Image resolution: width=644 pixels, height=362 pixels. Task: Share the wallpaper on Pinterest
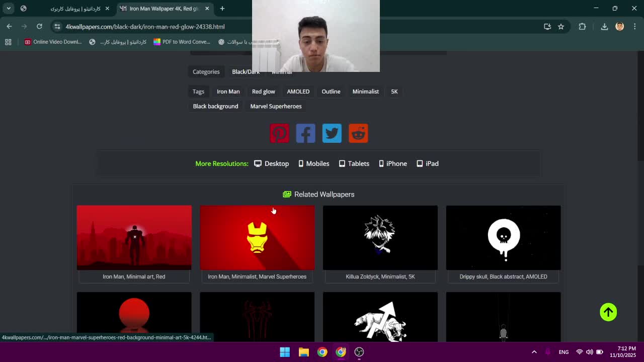tap(279, 133)
